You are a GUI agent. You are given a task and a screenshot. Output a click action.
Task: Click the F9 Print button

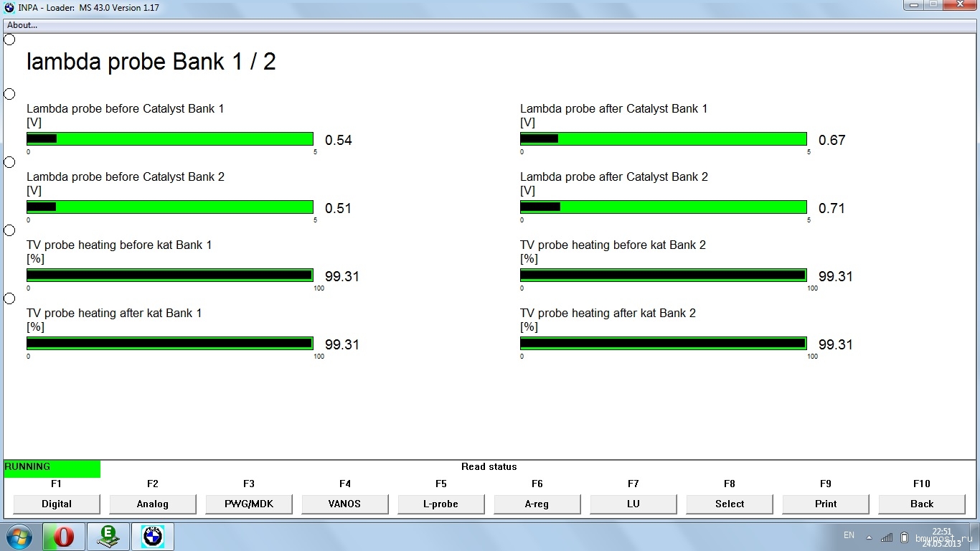[826, 504]
